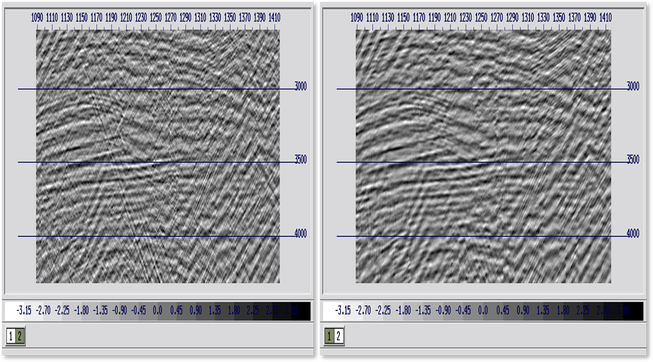653x362 pixels.
Task: Click -3.15 on the right color scale
Action: pyautogui.click(x=343, y=310)
